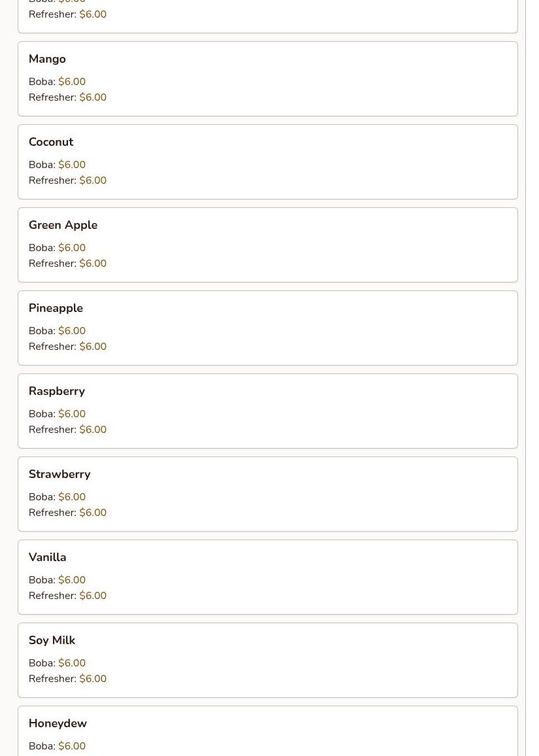The width and height of the screenshot is (539, 756).
Task: Select Soy Milk Refresher price
Action: 93,678
